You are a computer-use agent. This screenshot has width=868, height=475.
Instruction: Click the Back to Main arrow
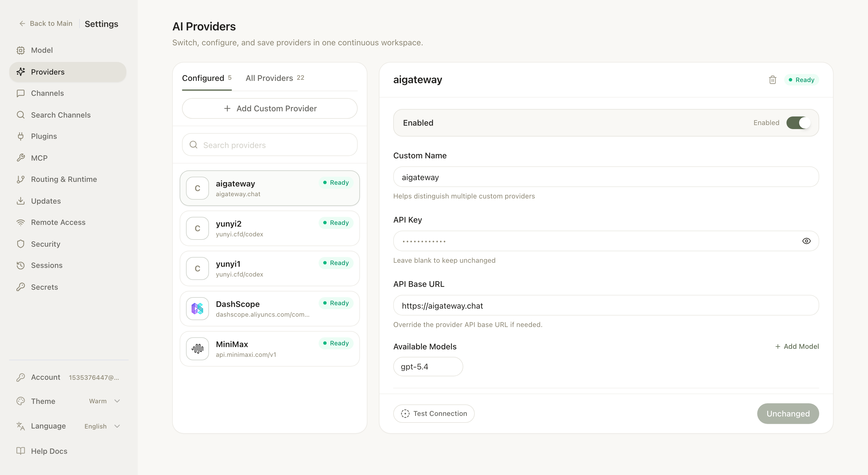point(22,24)
